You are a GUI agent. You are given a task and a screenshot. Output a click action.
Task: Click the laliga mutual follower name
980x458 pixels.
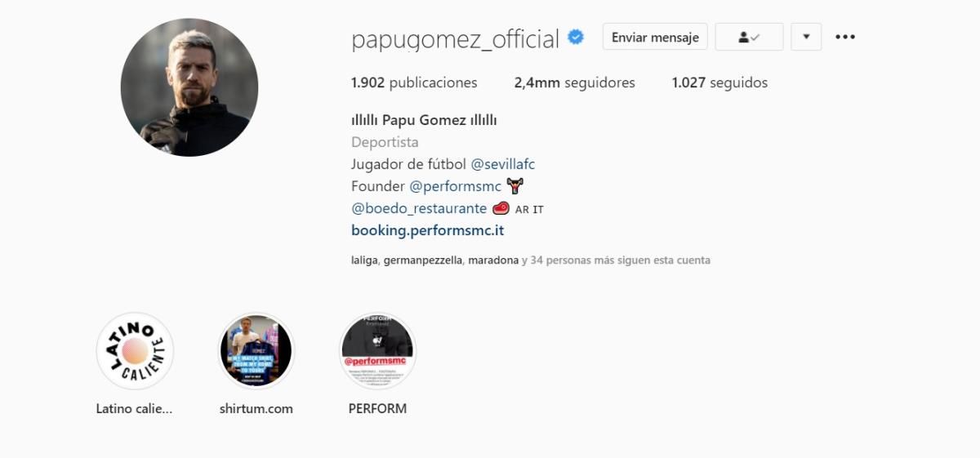(x=363, y=260)
